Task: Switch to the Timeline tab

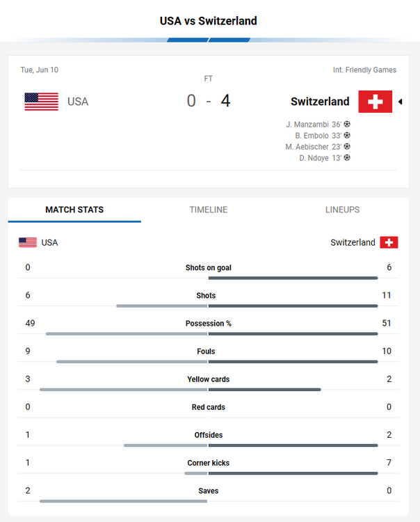Action: click(209, 209)
